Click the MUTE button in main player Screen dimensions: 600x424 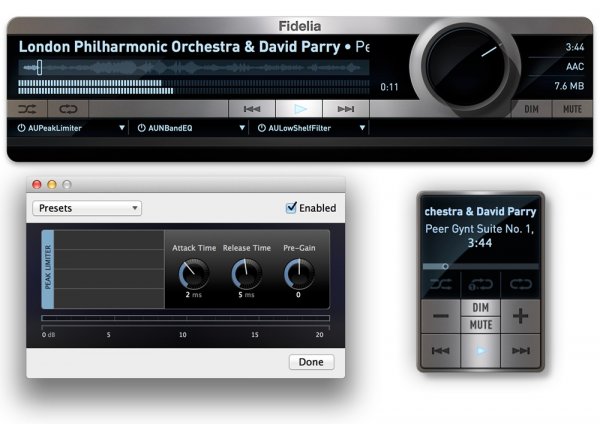572,109
